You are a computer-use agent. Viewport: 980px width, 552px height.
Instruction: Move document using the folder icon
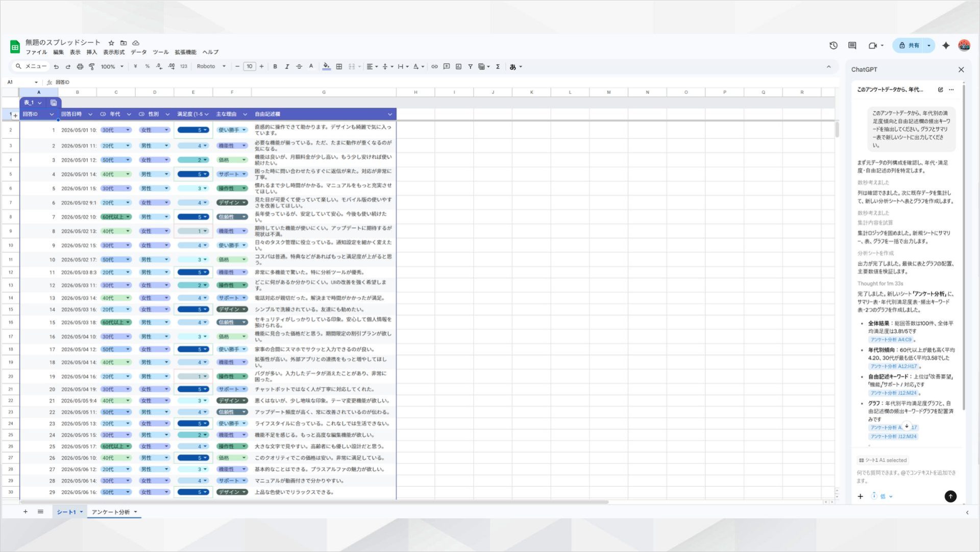(124, 43)
